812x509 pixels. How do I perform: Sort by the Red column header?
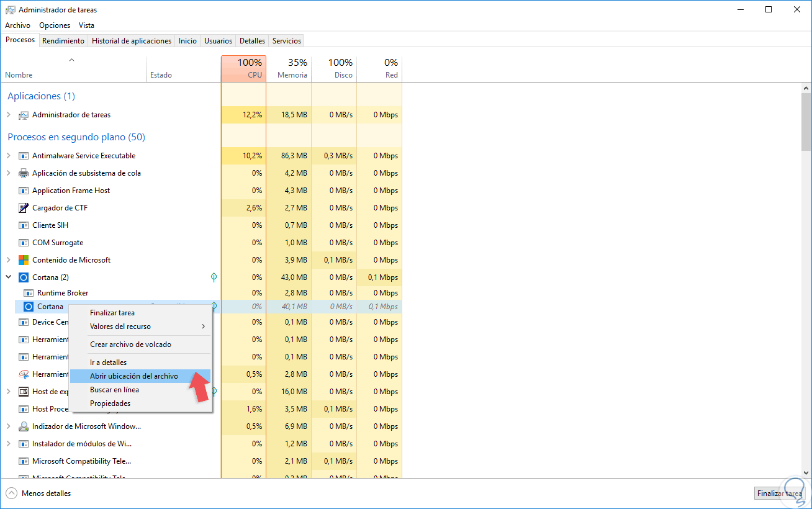379,69
